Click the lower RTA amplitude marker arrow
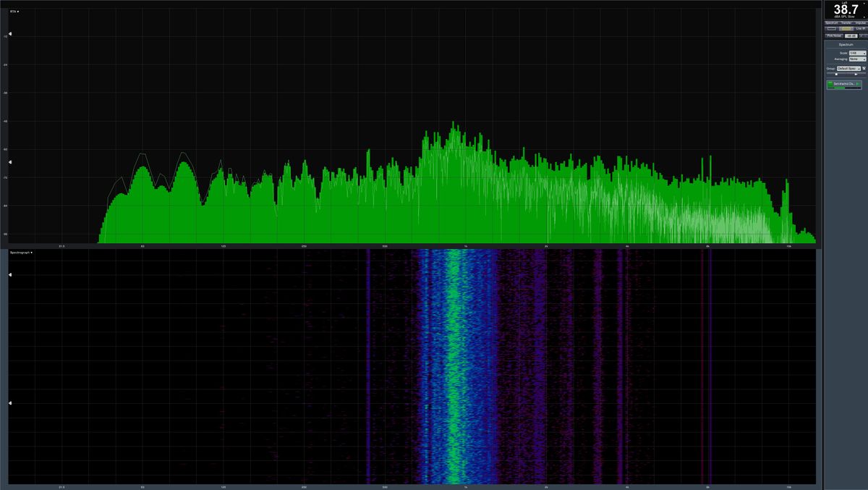Image resolution: width=868 pixels, height=490 pixels. [10, 162]
